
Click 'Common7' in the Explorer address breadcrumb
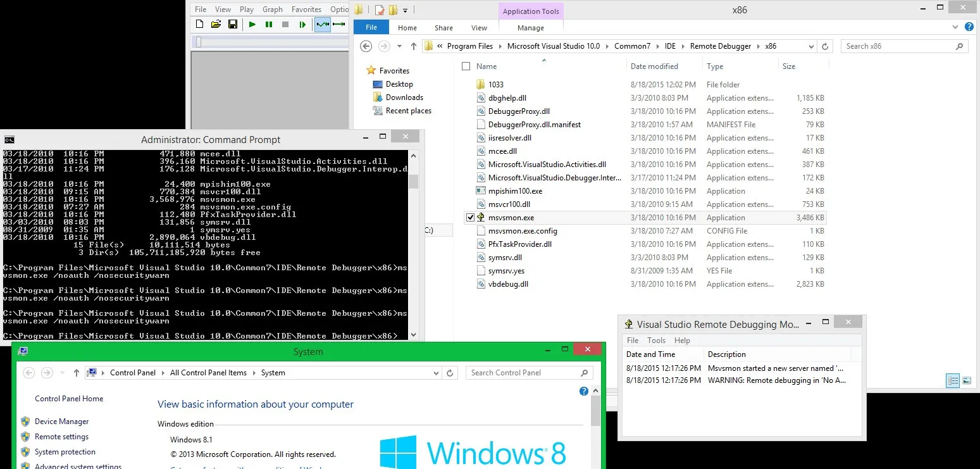[632, 46]
